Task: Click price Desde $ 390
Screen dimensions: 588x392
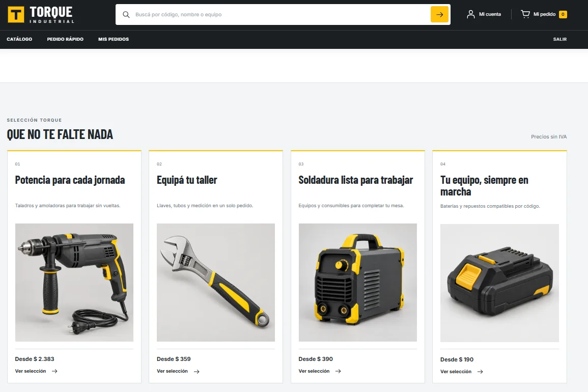Action: point(315,359)
